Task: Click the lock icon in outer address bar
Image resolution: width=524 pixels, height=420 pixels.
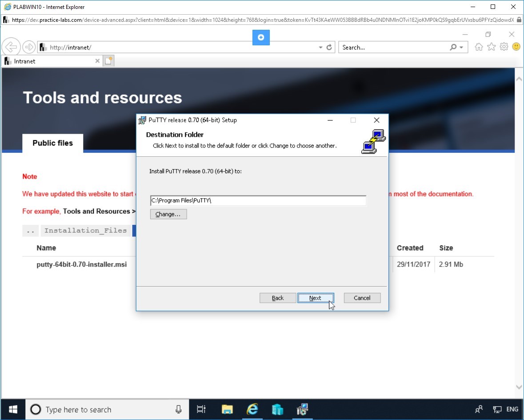Action: click(519, 20)
